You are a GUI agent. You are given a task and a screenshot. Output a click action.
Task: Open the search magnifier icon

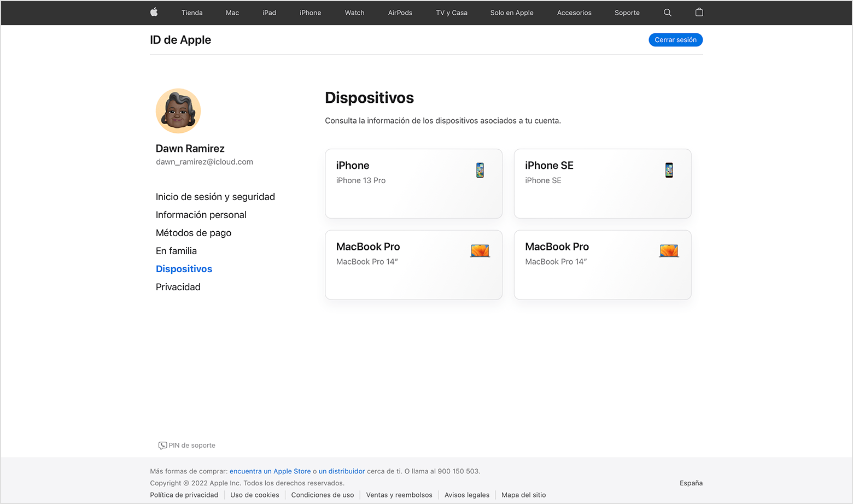pos(668,13)
